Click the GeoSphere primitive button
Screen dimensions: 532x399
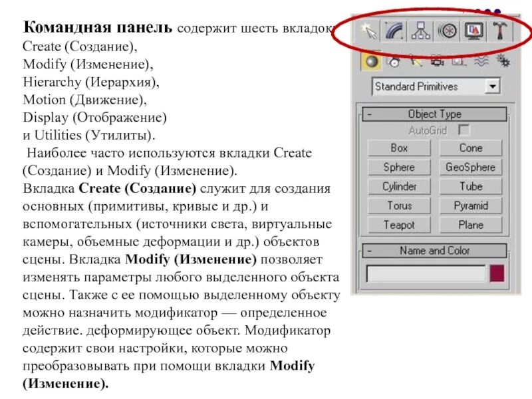471,168
